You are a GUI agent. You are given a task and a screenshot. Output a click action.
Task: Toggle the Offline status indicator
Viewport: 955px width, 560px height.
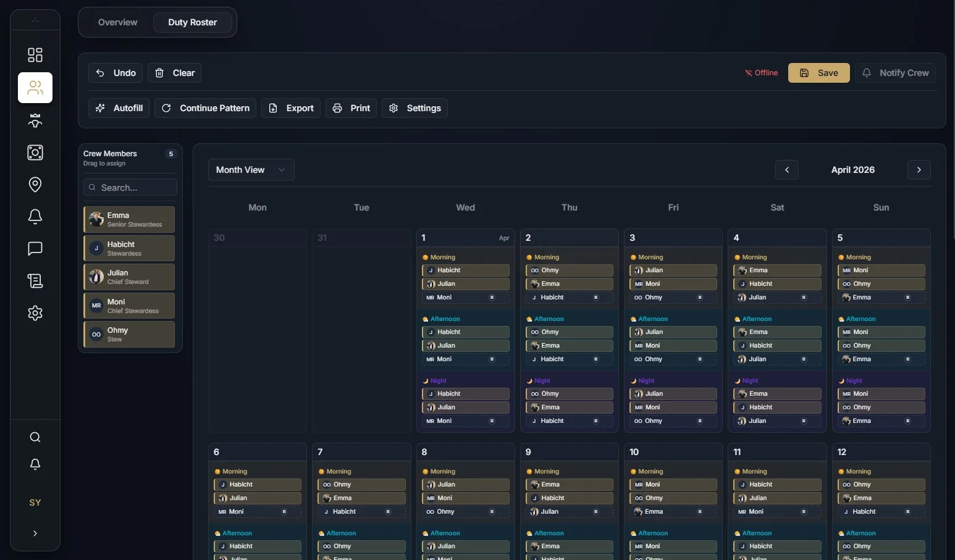[x=761, y=72]
